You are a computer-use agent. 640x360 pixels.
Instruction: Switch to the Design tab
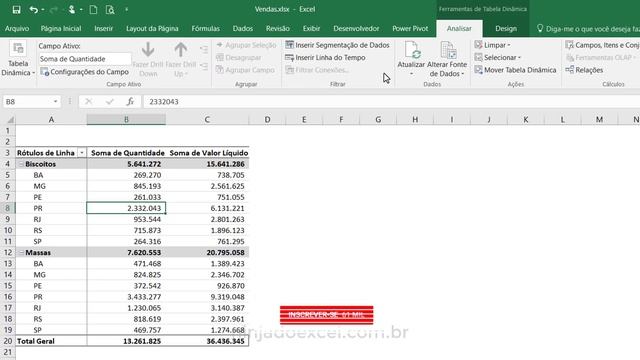click(x=506, y=29)
